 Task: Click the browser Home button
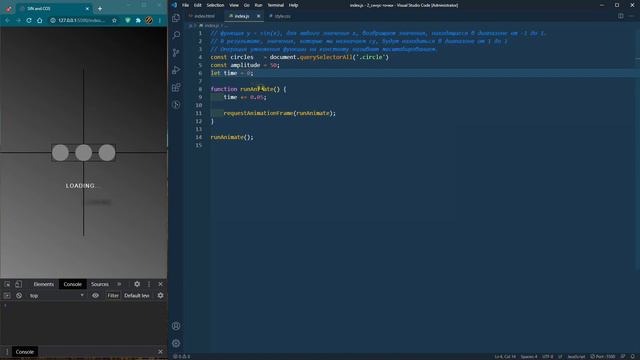(x=40, y=20)
